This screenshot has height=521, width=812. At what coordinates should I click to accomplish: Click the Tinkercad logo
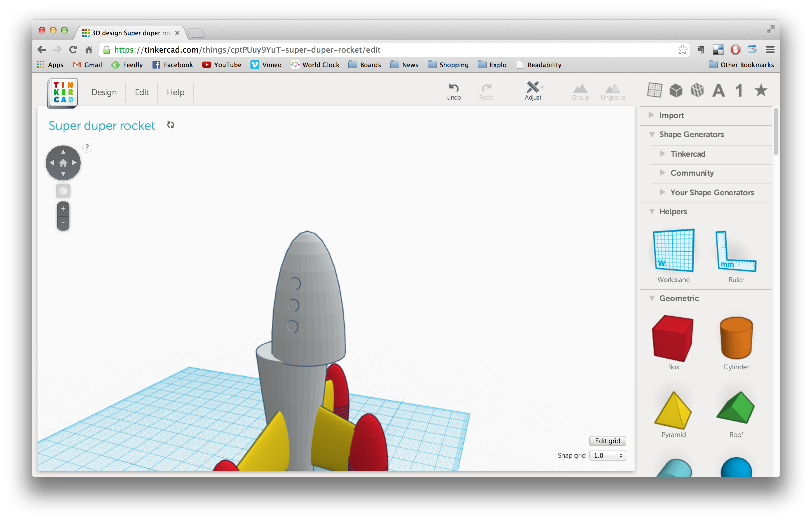point(63,92)
